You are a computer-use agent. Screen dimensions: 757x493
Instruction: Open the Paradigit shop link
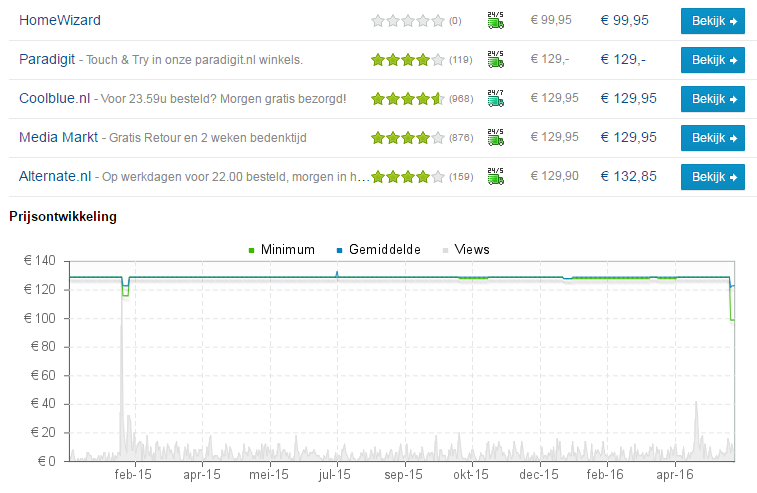point(47,59)
